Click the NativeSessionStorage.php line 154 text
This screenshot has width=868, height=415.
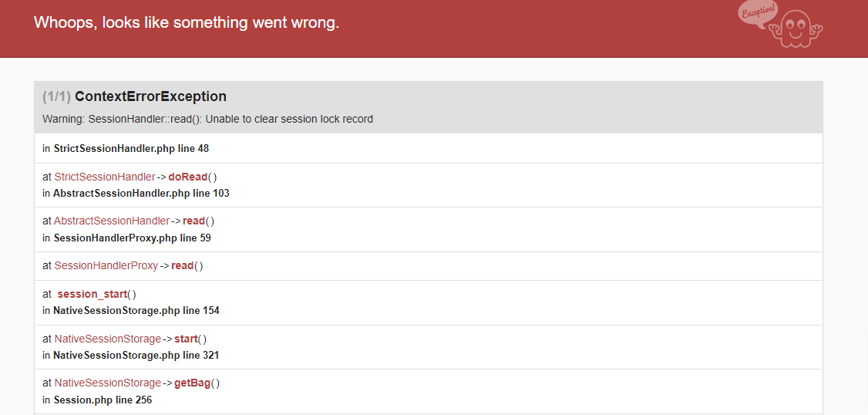click(x=136, y=310)
